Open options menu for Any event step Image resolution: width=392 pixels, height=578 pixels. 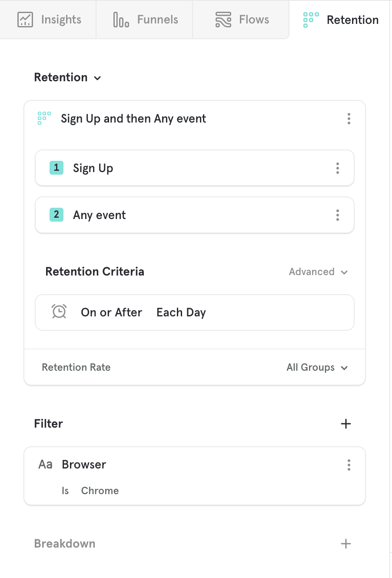pyautogui.click(x=338, y=215)
